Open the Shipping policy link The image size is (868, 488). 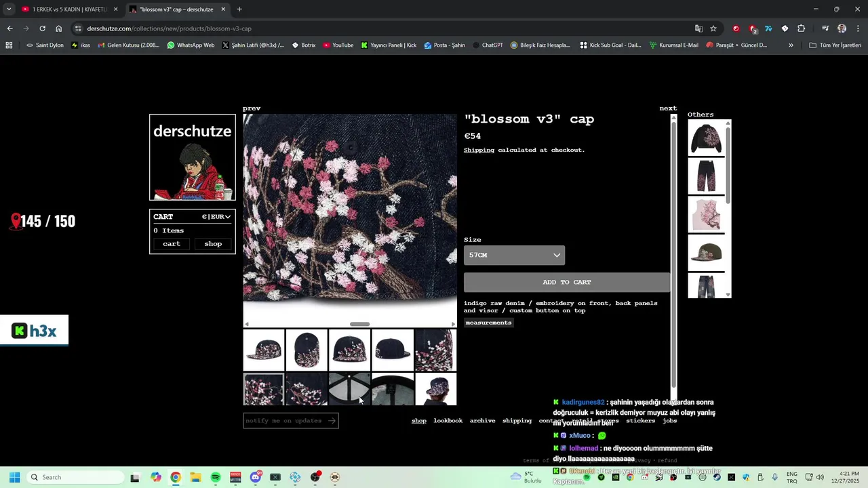[479, 150]
